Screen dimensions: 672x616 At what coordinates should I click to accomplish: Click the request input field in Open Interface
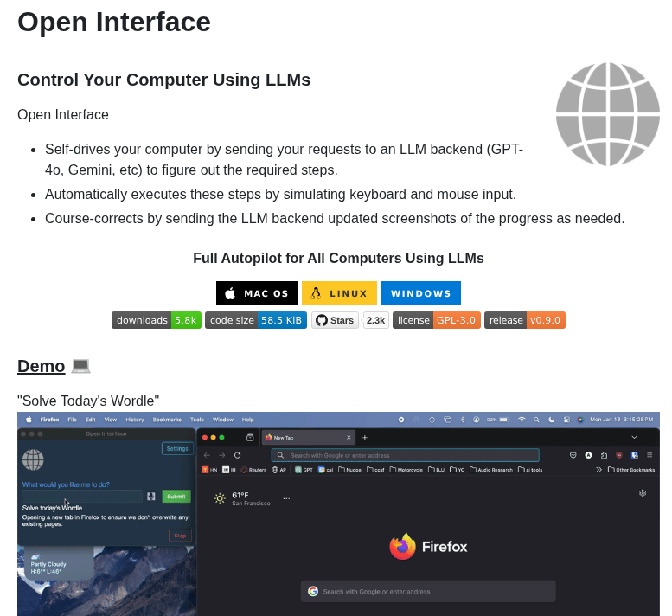coord(82,496)
